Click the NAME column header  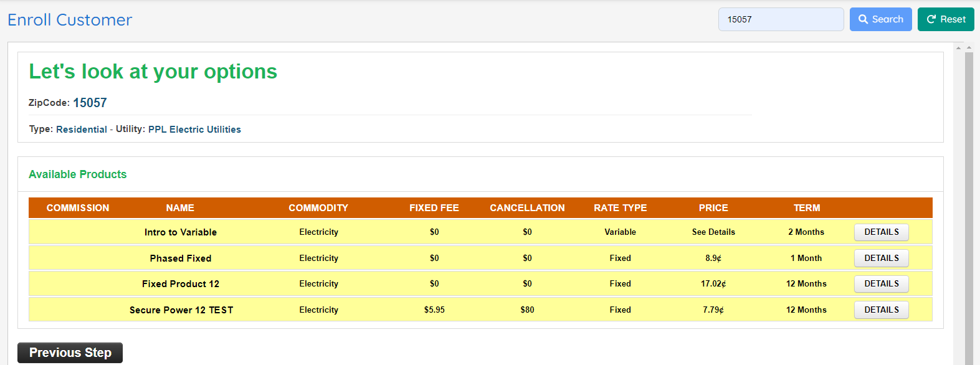click(x=180, y=208)
